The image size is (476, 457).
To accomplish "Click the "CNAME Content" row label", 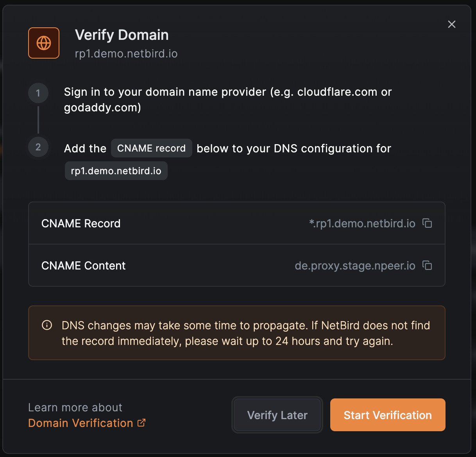I will point(83,266).
